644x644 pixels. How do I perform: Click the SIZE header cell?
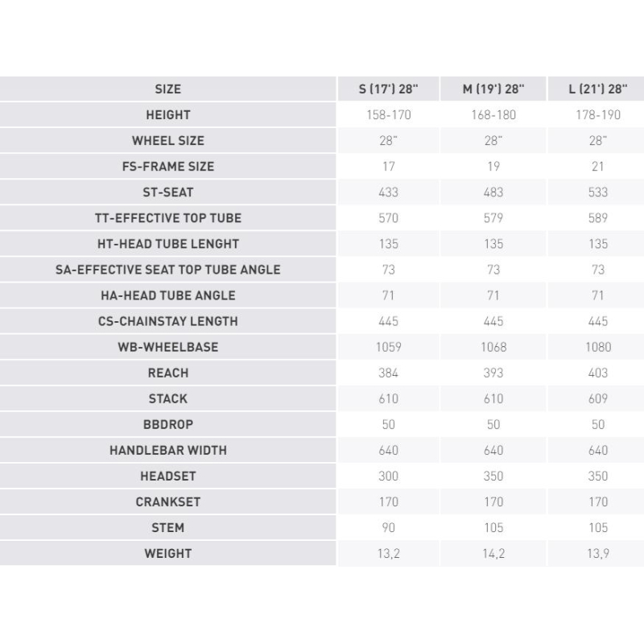click(x=168, y=89)
